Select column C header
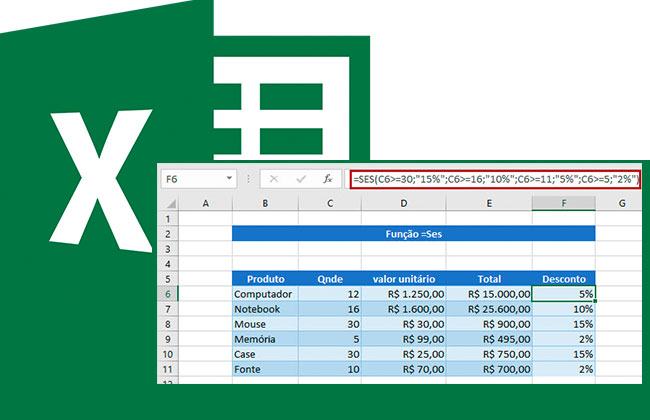 coord(330,203)
